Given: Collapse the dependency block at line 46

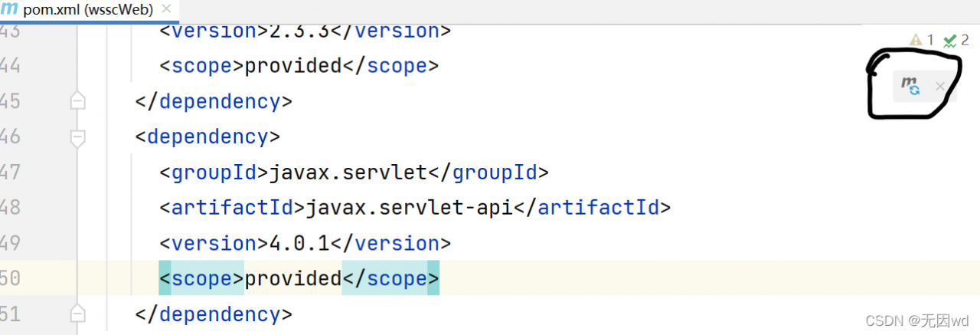Looking at the screenshot, I should (77, 137).
